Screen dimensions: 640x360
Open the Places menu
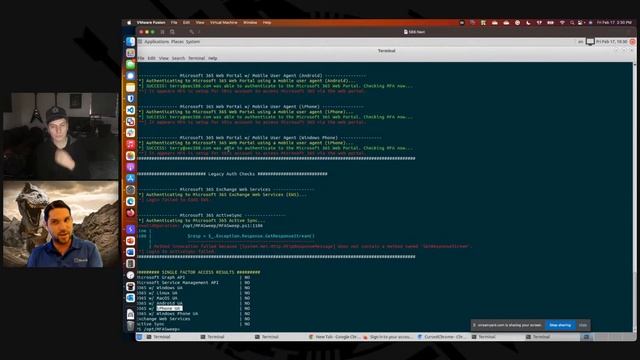tap(177, 42)
